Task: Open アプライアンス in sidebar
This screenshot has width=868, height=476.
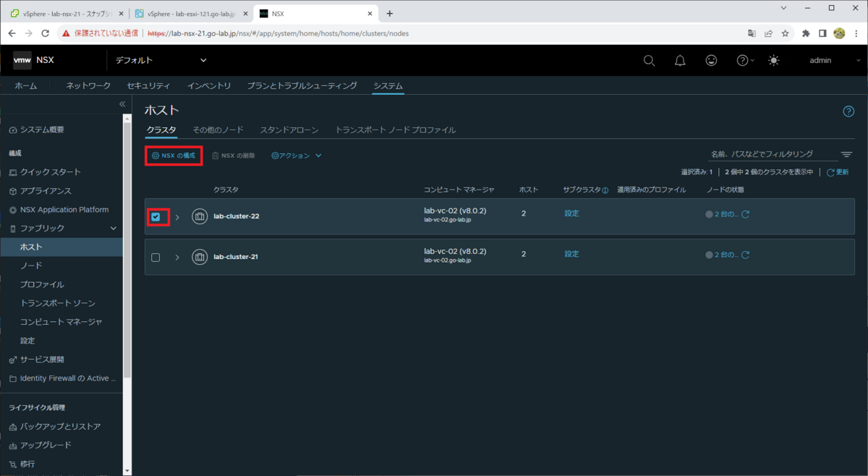Action: (x=46, y=191)
